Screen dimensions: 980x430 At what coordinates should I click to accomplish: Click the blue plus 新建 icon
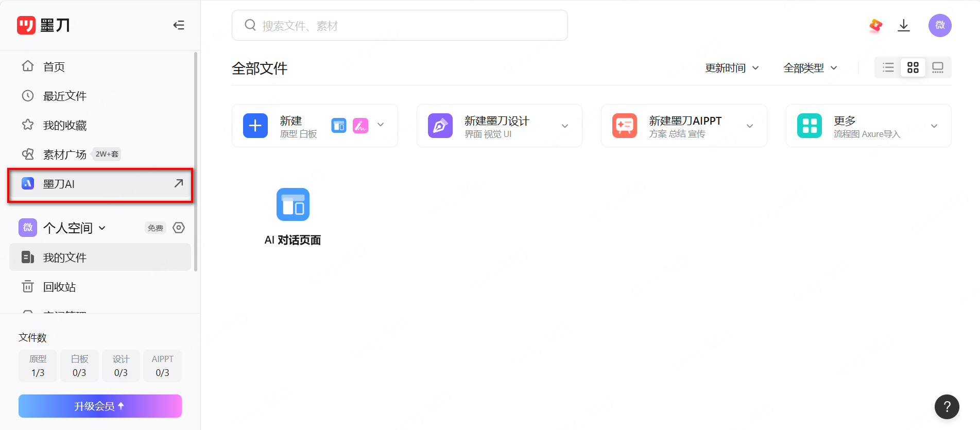click(255, 126)
